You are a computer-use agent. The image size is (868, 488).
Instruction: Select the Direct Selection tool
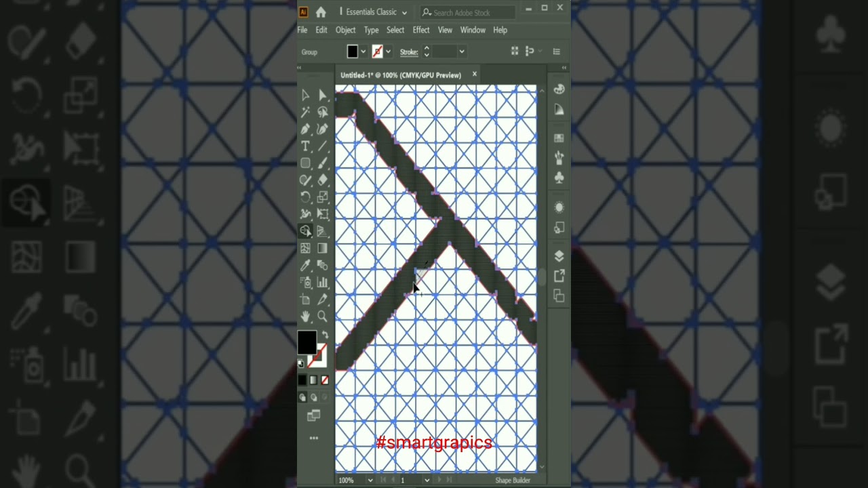(323, 96)
